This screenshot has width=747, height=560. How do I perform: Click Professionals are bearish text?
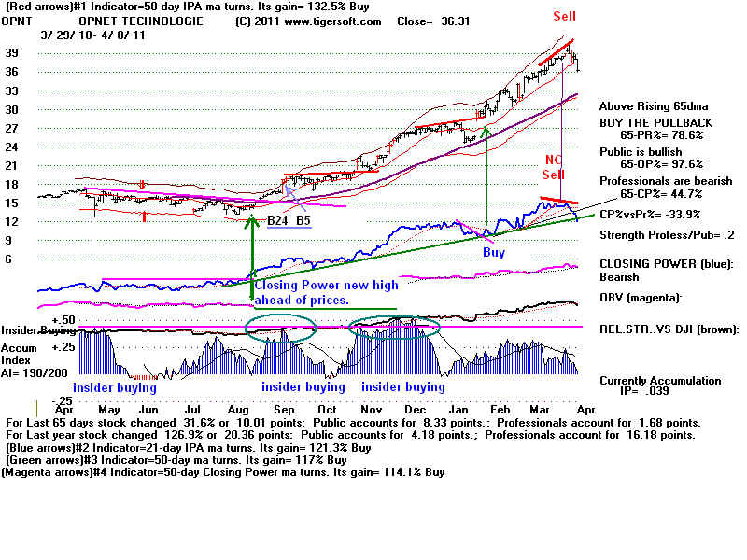tap(666, 181)
